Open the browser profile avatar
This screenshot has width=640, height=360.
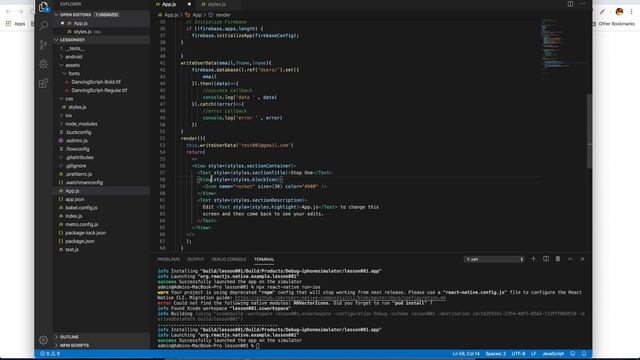click(619, 11)
